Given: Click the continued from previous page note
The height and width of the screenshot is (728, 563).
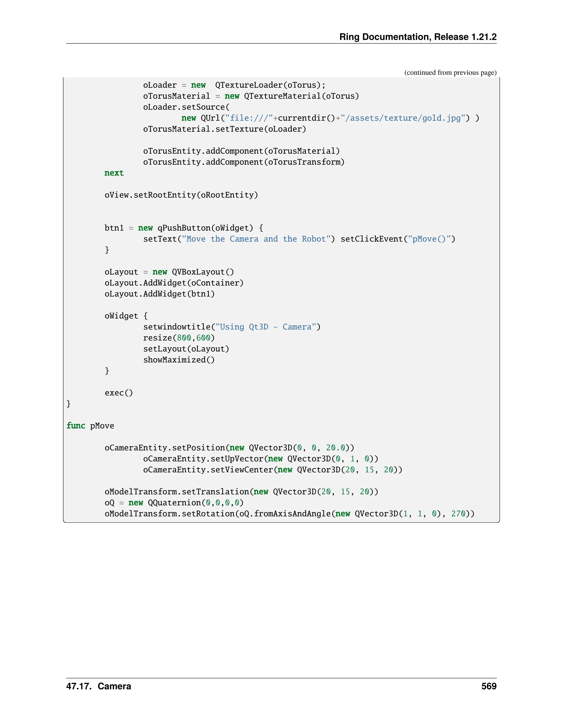Looking at the screenshot, I should coord(450,73).
